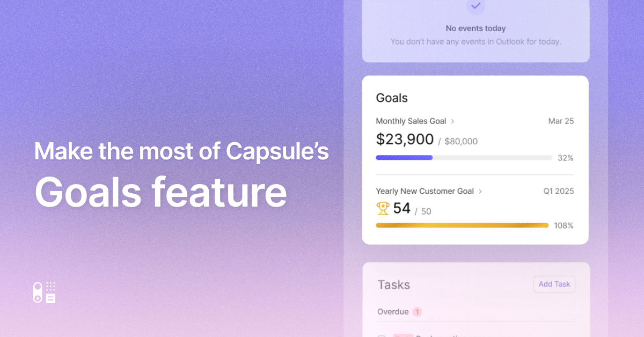
Task: Click the 32% sales progress bar
Action: pyautogui.click(x=464, y=157)
